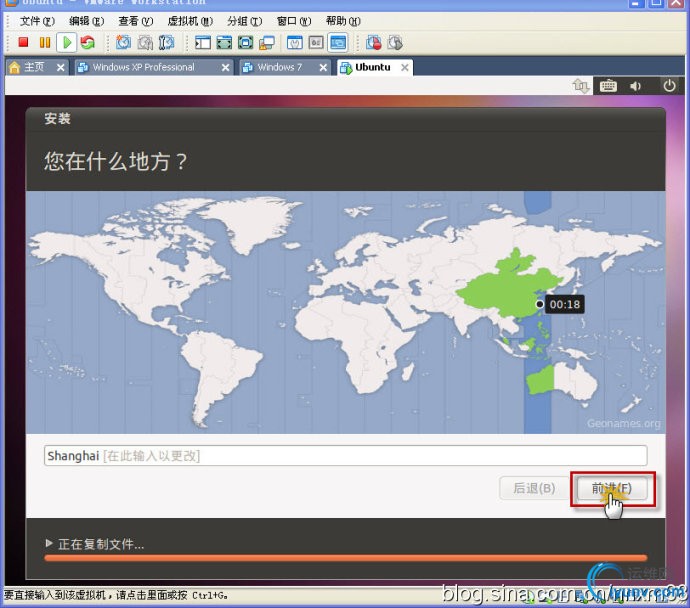This screenshot has width=690, height=608.
Task: Click the appliance view icon
Action: (x=316, y=43)
